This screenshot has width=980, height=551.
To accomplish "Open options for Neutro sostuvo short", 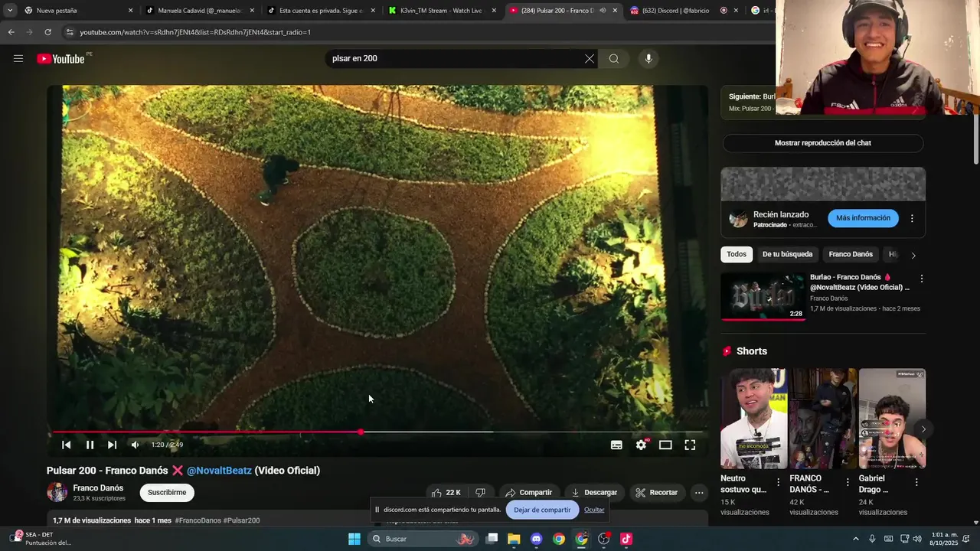I will pos(778,482).
